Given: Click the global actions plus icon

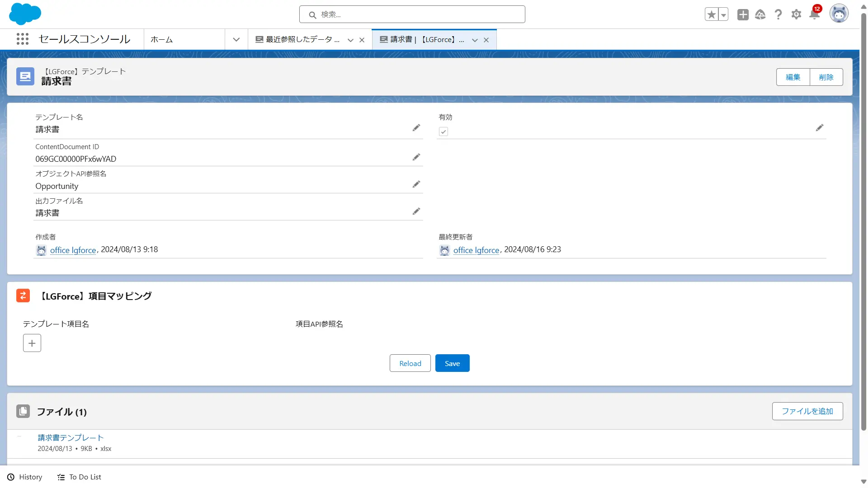Looking at the screenshot, I should 743,14.
